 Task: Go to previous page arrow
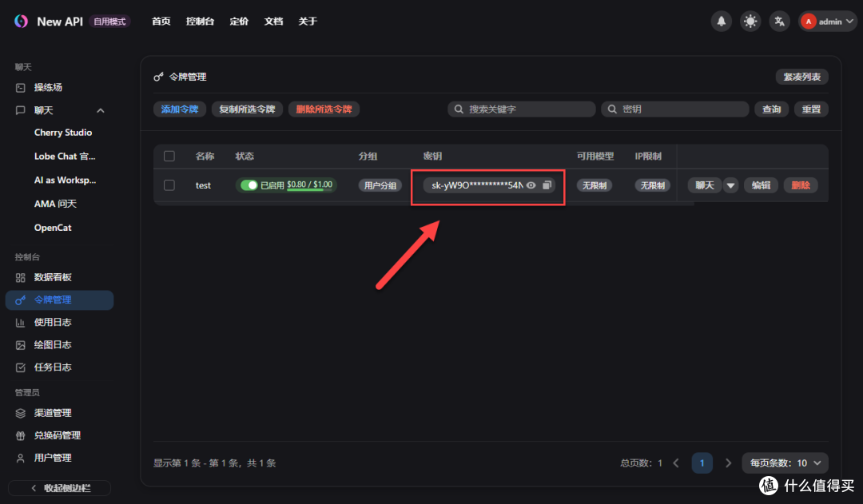click(676, 463)
